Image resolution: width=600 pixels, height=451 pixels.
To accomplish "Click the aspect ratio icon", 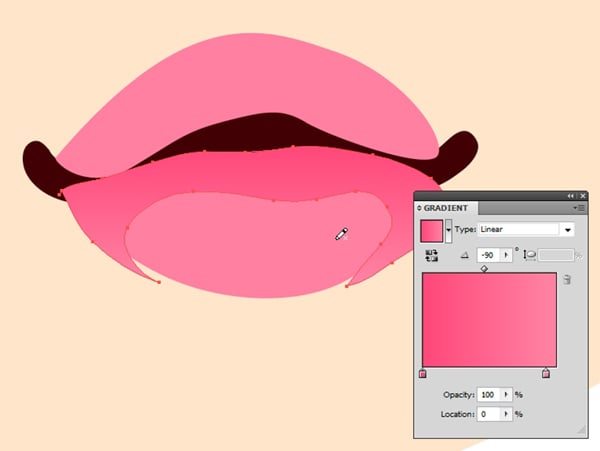I will point(530,256).
